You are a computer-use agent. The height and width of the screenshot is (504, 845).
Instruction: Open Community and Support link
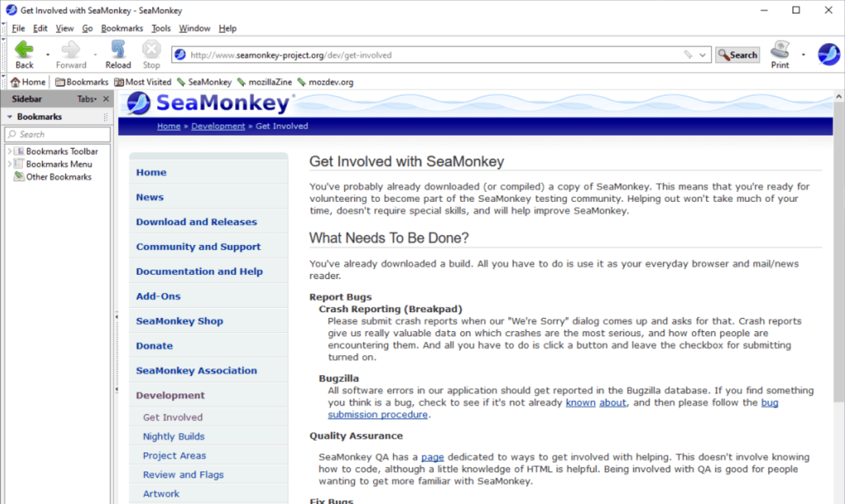point(199,246)
